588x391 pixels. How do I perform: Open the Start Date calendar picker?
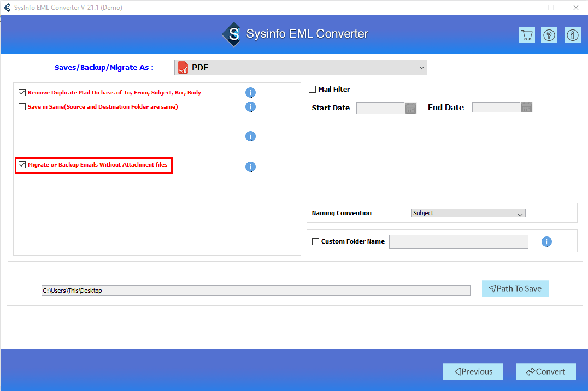pos(410,108)
